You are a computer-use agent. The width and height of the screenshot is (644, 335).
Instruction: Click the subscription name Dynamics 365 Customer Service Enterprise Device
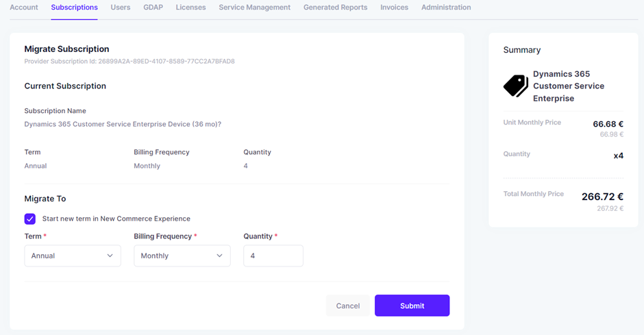[x=123, y=124]
